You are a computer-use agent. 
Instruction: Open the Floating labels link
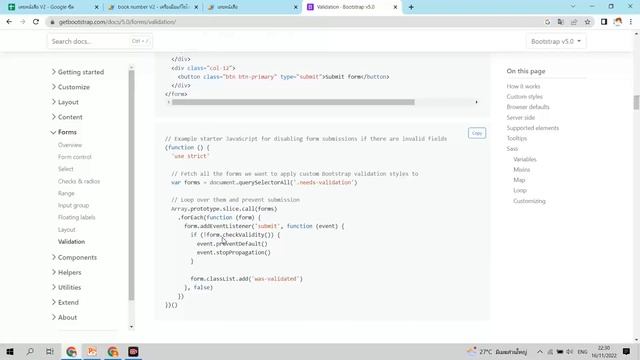click(76, 217)
